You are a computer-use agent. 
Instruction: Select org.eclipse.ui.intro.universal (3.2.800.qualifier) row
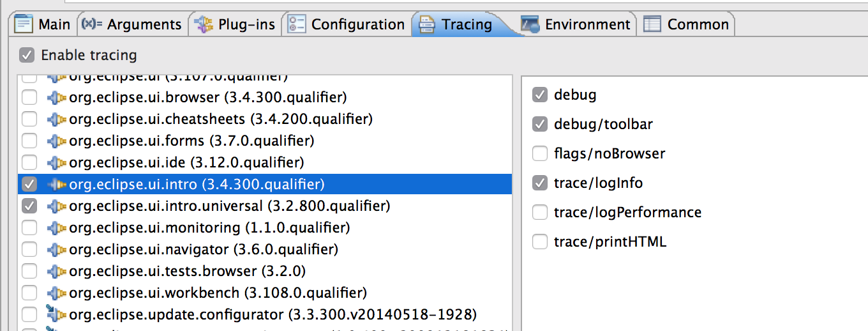(x=264, y=206)
